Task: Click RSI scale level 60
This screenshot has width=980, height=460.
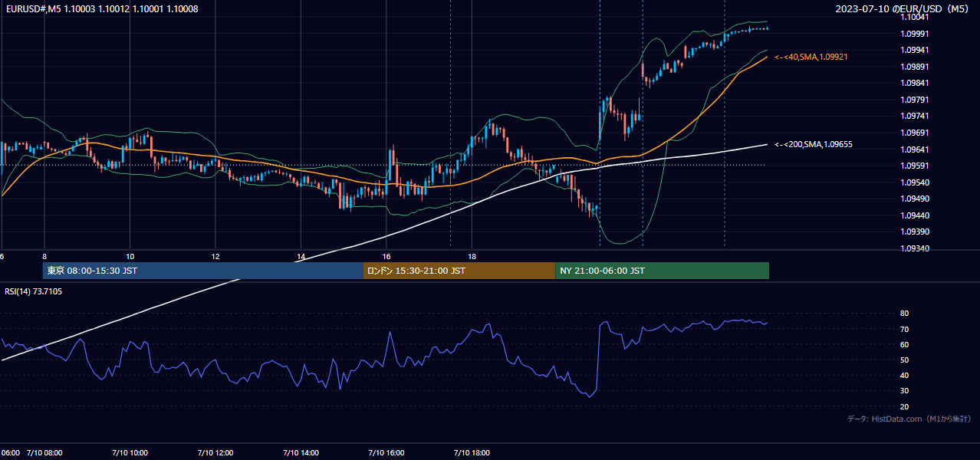Action: pos(905,344)
